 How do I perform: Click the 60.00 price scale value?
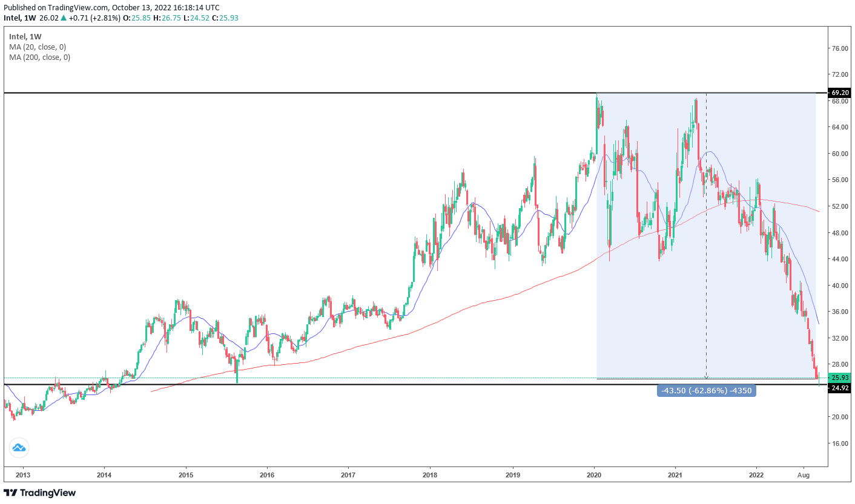(840, 154)
